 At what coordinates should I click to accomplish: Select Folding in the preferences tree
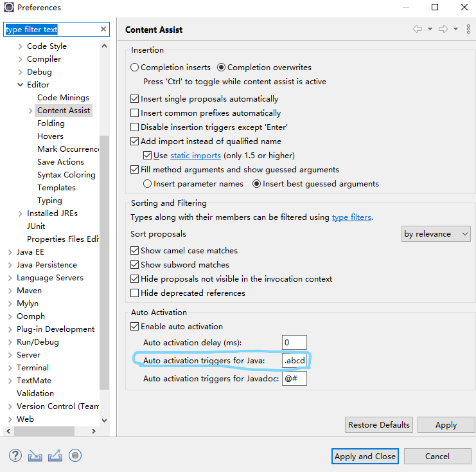point(51,123)
